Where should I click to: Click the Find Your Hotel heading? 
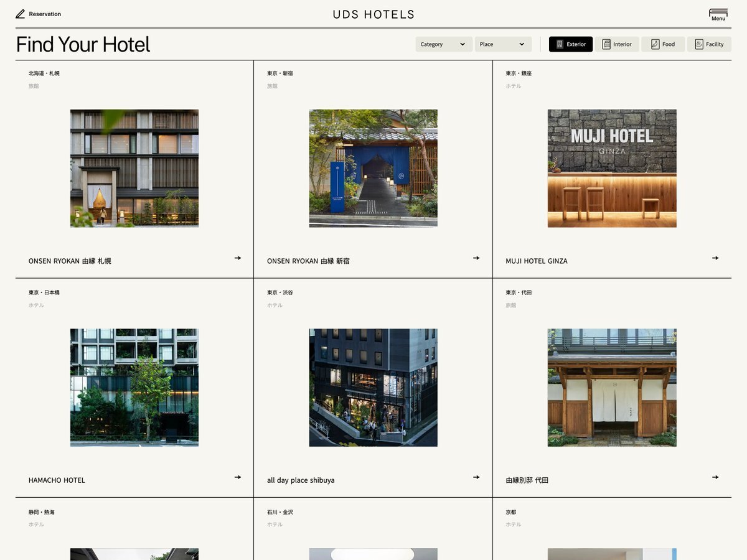coord(83,45)
